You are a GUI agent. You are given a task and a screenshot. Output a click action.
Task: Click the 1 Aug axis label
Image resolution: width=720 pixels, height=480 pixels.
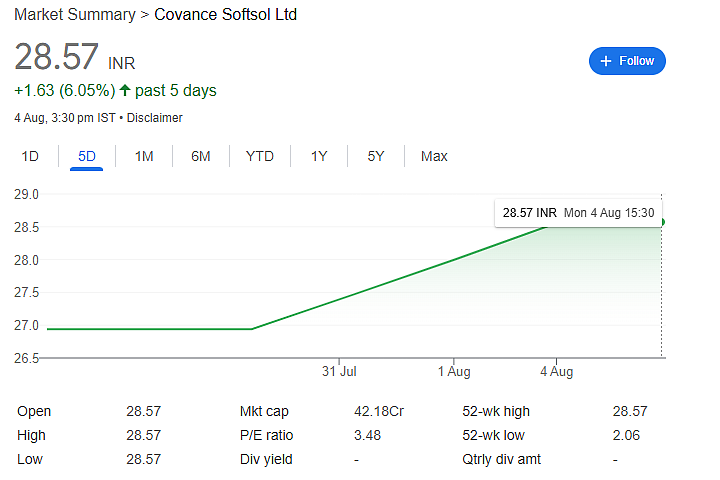[454, 372]
